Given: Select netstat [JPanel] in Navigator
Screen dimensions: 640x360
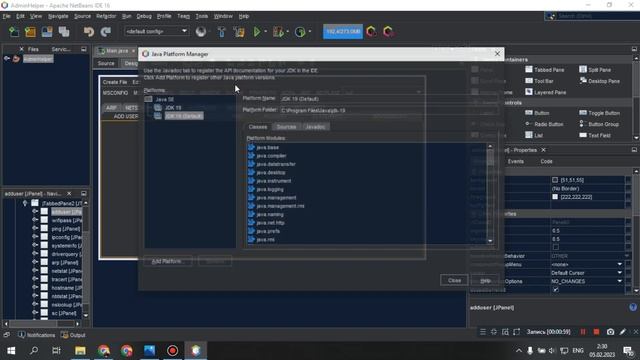Looking at the screenshot, I should (66, 271).
